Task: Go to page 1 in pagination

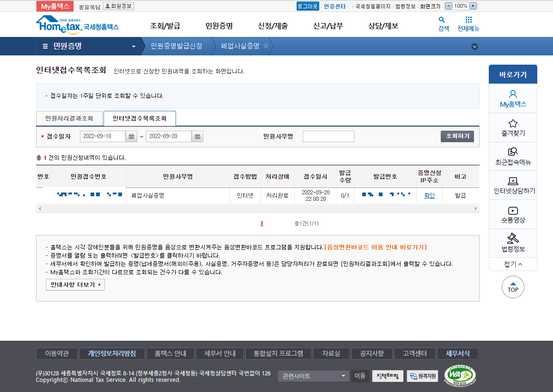Action: 261,223
